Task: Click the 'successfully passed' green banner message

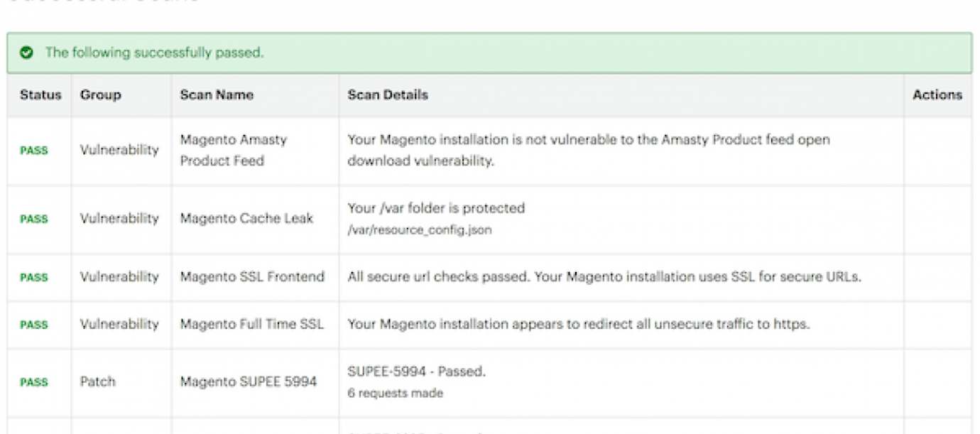Action: click(155, 53)
